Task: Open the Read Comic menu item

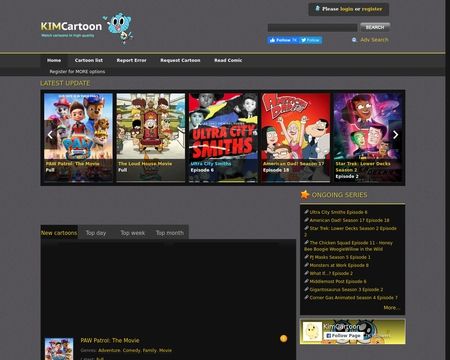Action: [228, 60]
